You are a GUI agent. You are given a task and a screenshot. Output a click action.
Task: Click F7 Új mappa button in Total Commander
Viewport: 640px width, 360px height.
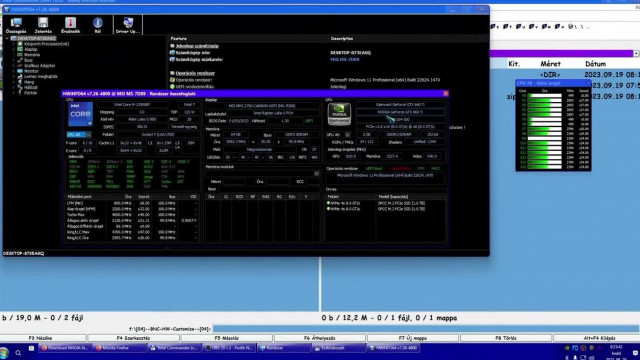pyautogui.click(x=413, y=338)
